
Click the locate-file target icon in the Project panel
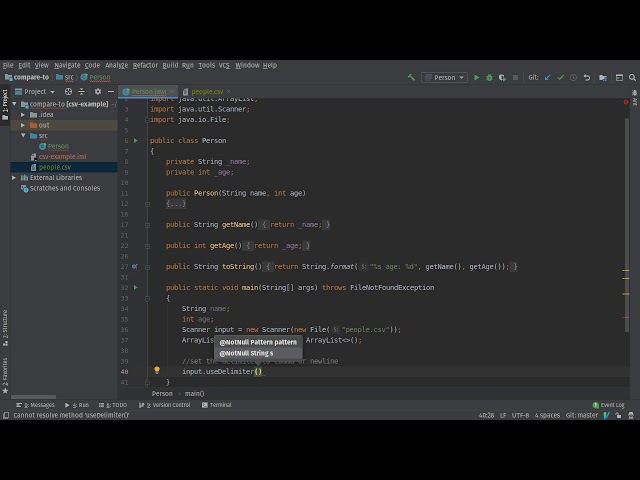(x=68, y=91)
